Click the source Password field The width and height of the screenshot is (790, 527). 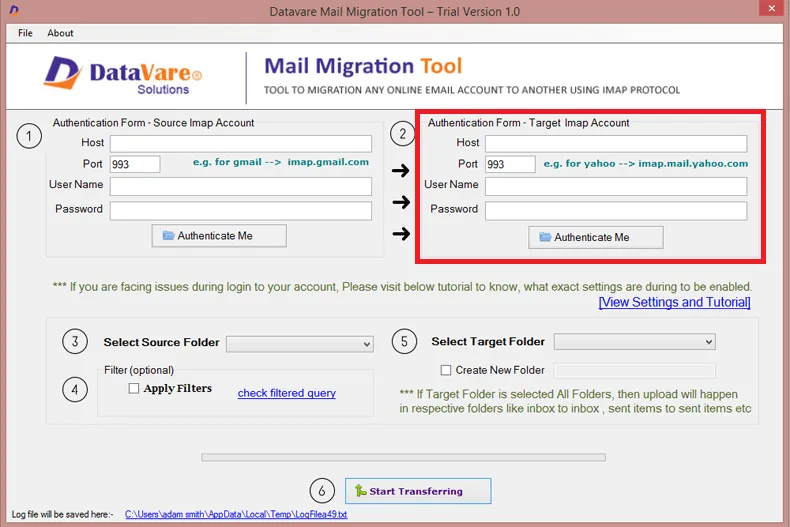point(241,211)
